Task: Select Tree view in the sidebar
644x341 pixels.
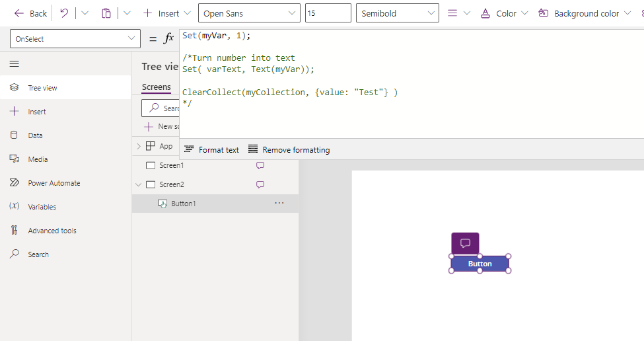Action: coord(65,87)
